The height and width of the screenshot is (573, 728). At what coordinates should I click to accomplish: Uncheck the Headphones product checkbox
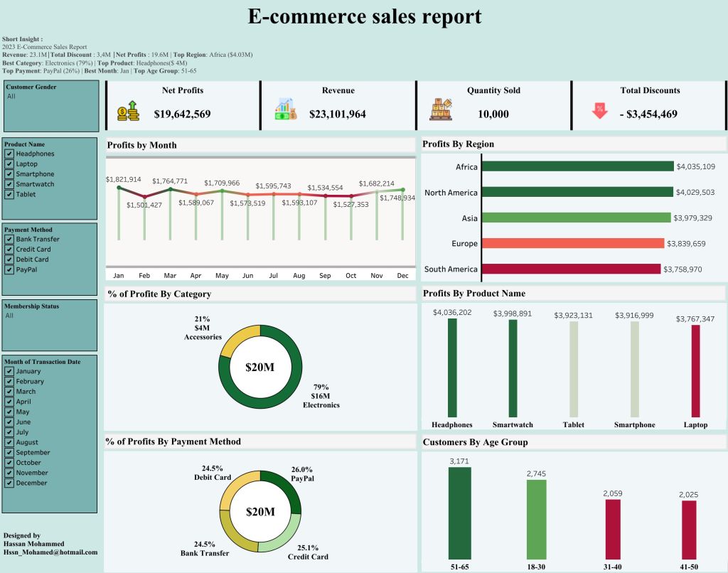pos(9,154)
